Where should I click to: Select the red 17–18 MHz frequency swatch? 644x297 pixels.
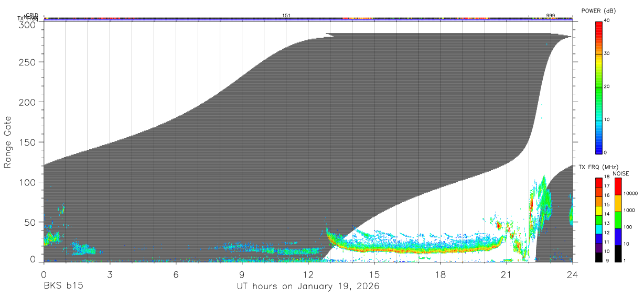[x=598, y=182]
